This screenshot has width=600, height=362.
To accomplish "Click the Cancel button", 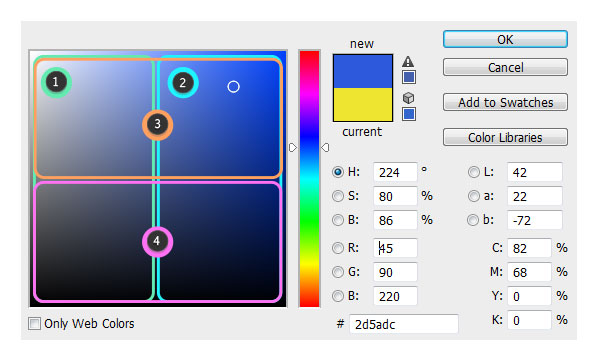I will coord(505,67).
